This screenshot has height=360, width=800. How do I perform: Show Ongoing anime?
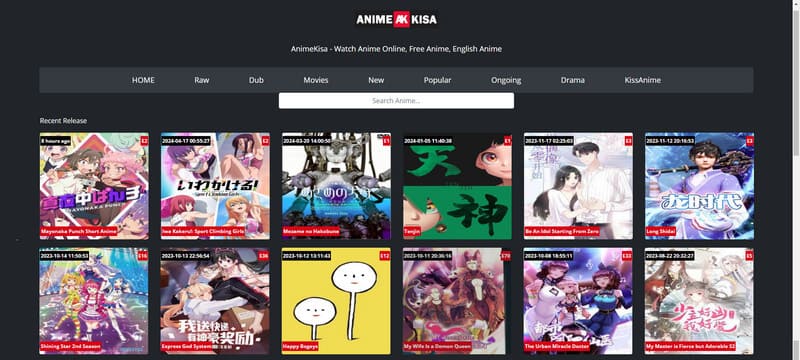[506, 80]
